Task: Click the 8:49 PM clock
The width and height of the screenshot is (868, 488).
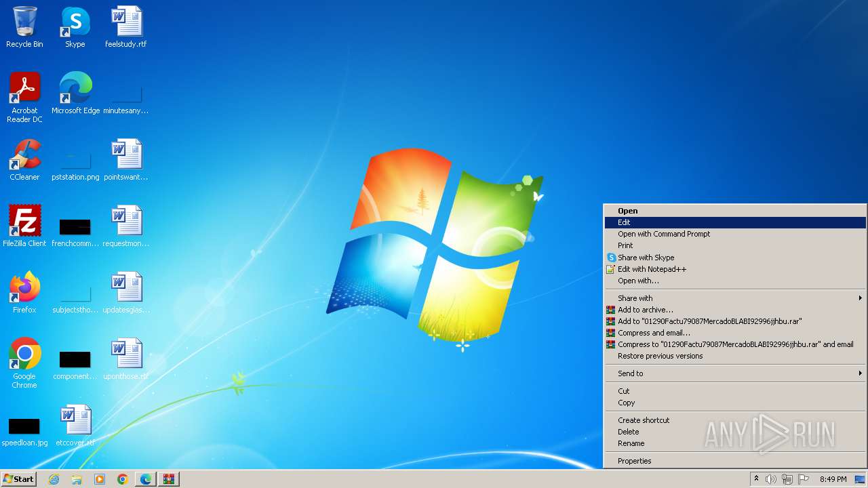Action: pyautogui.click(x=833, y=479)
